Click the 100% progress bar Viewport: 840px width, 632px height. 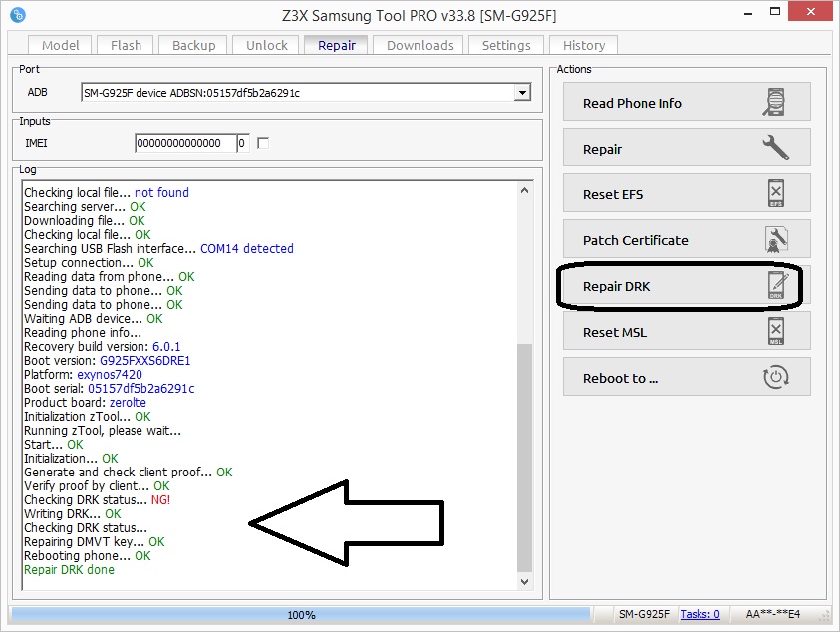(301, 615)
